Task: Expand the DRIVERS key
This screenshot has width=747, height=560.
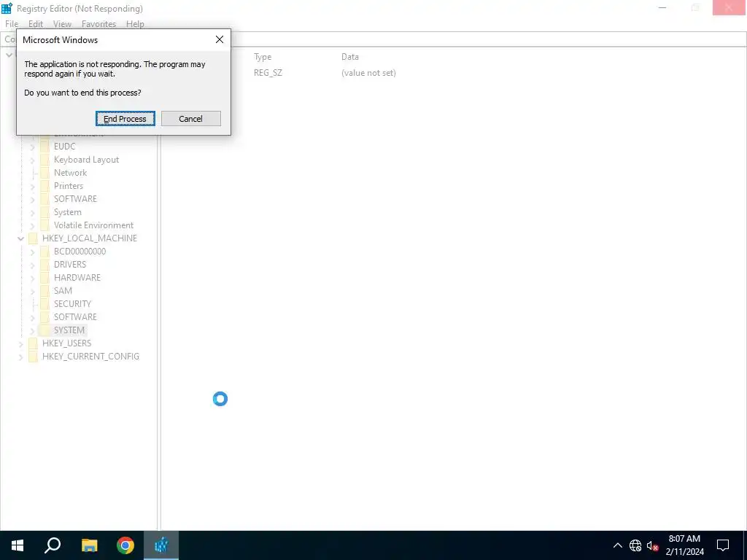Action: point(32,265)
